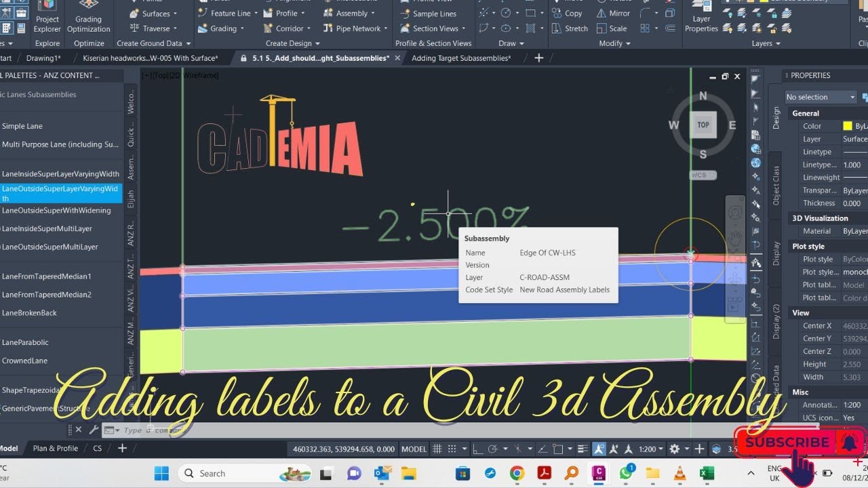Open the Corridor dropdown
Viewport: 868px width, 488px height.
click(288, 28)
